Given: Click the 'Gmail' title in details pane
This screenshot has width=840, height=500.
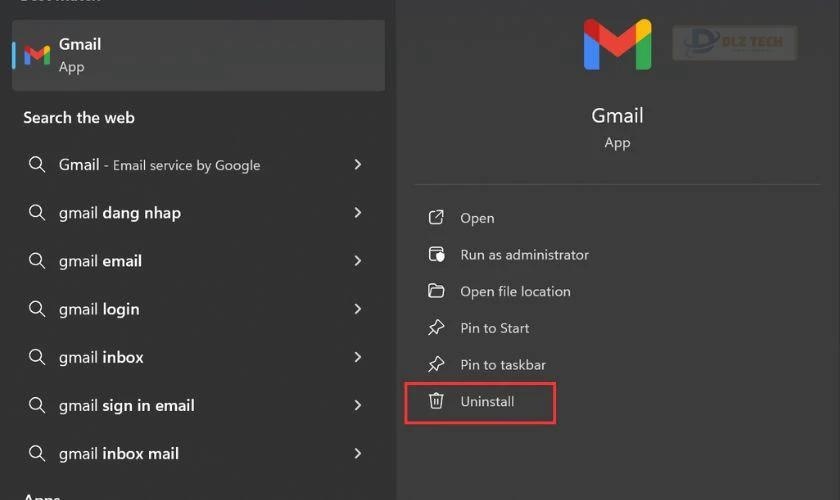Looking at the screenshot, I should pos(617,116).
